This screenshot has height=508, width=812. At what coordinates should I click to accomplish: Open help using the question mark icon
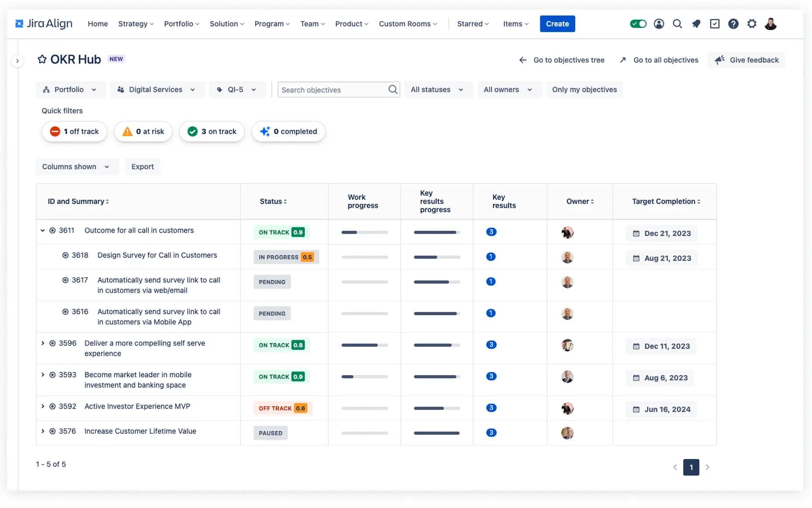tap(733, 24)
